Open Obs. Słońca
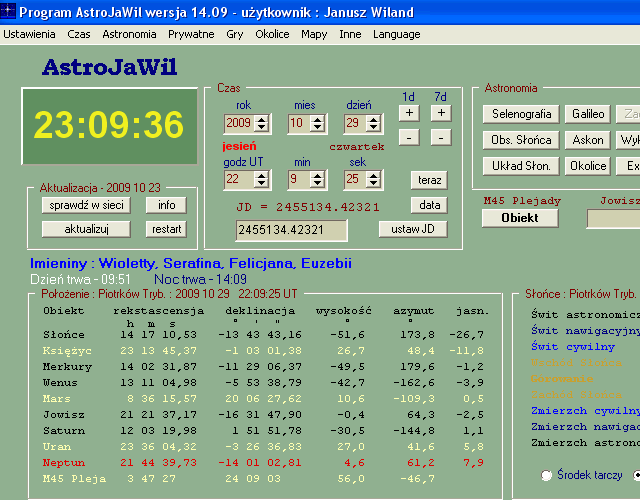Viewport: 640px width, 500px height. pos(521,140)
